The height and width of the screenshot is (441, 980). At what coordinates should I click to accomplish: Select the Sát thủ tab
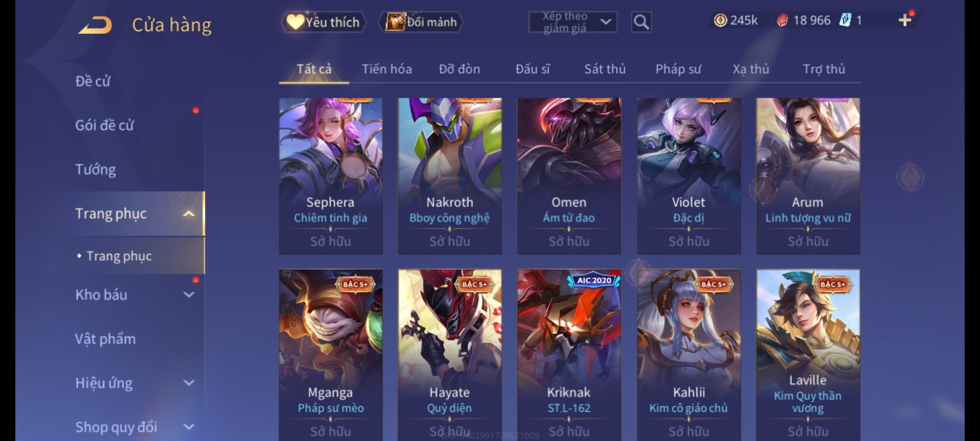(x=605, y=69)
